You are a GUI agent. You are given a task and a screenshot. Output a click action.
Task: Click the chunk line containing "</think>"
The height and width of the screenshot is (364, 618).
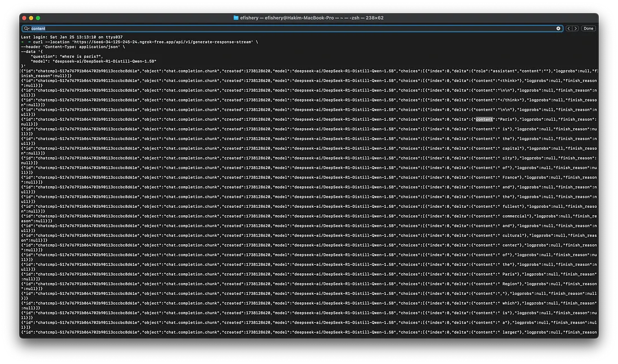tap(309, 102)
